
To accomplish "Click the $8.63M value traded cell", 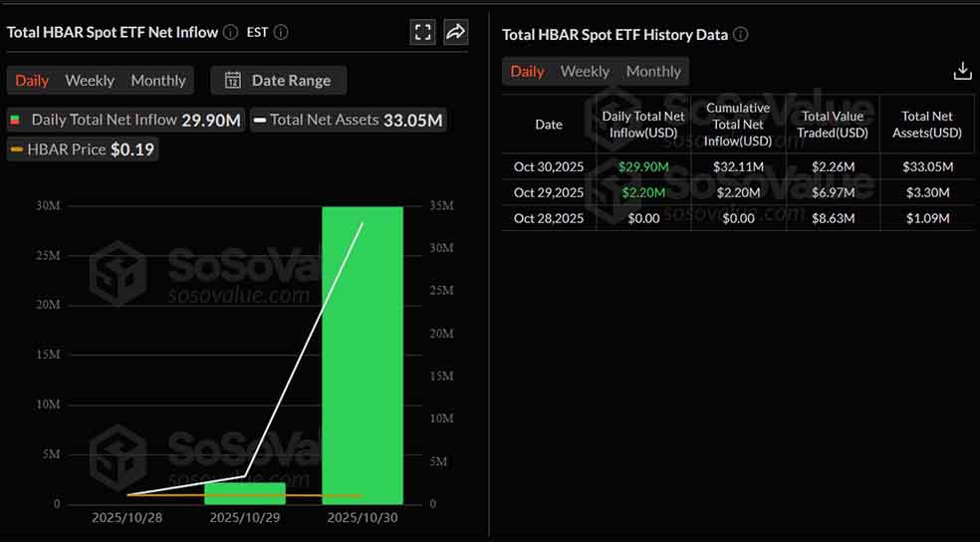I will click(x=833, y=218).
